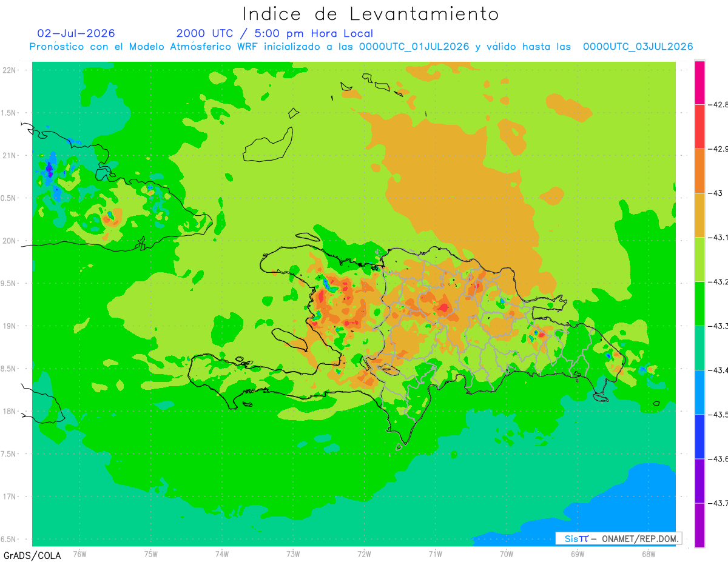Image resolution: width=728 pixels, height=562 pixels.
Task: Click the '69W' longitude label
Action: point(578,554)
